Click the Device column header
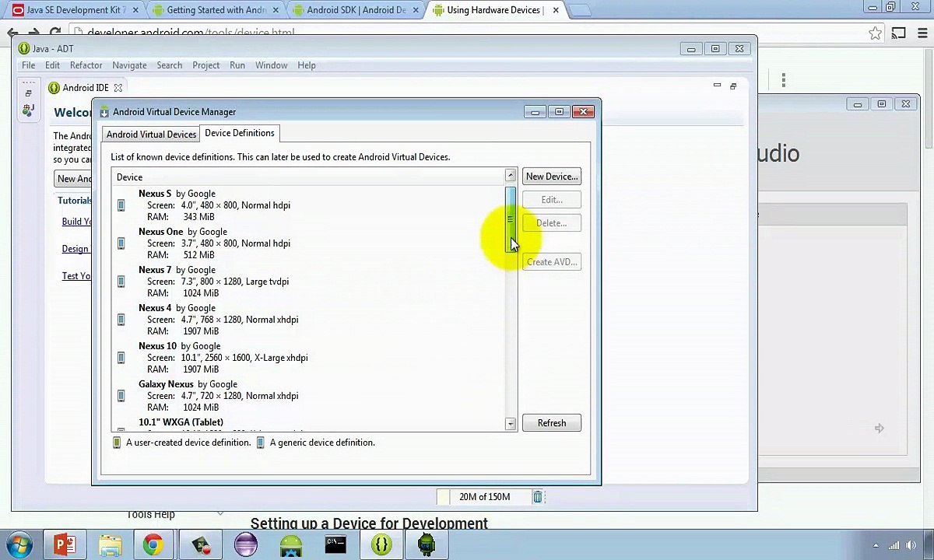Image resolution: width=934 pixels, height=560 pixels. tap(308, 177)
